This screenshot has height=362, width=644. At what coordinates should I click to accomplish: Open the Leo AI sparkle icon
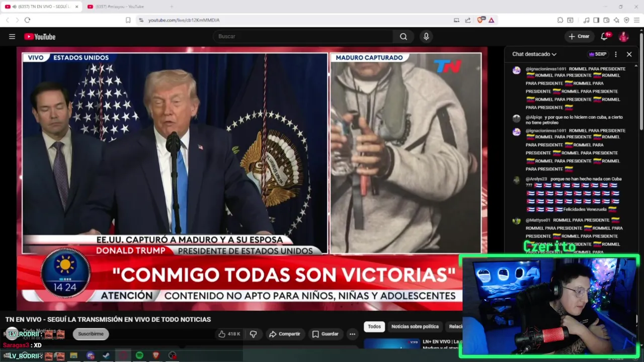pyautogui.click(x=616, y=20)
